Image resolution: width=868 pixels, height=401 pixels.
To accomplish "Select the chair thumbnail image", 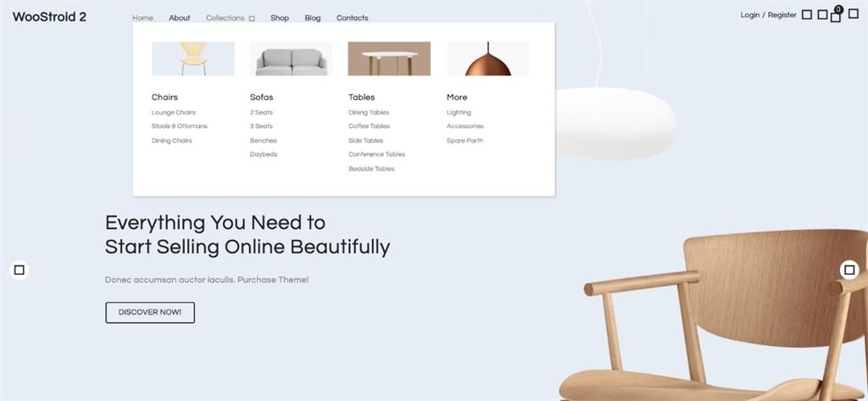I will click(193, 58).
